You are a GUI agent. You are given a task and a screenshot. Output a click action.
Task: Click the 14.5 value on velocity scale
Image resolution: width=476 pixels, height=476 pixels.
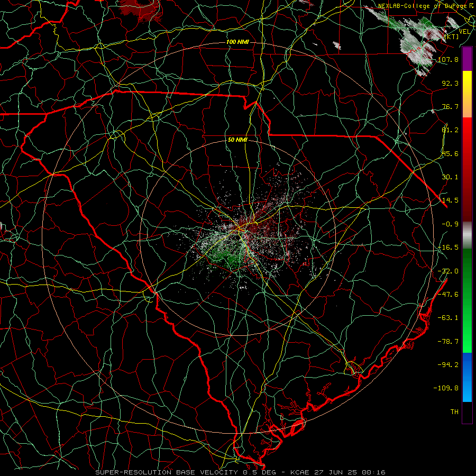coord(450,200)
